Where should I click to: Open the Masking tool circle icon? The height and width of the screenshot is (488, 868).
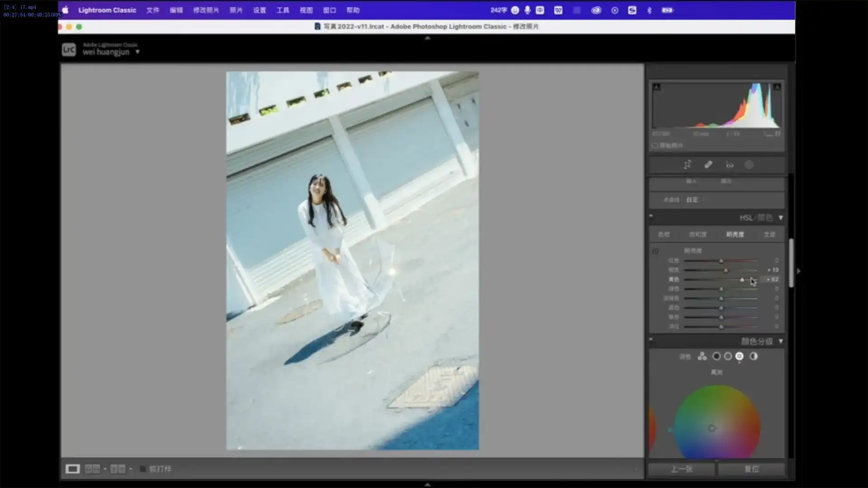749,165
